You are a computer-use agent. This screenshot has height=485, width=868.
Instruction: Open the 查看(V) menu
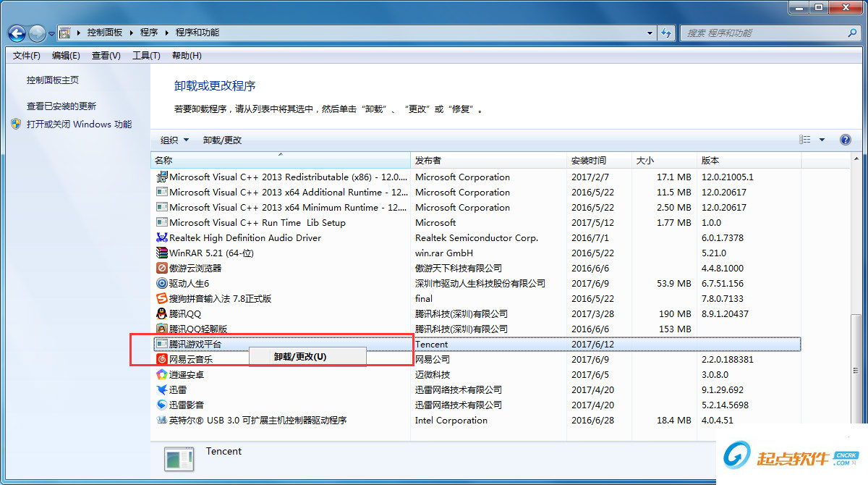click(x=106, y=56)
